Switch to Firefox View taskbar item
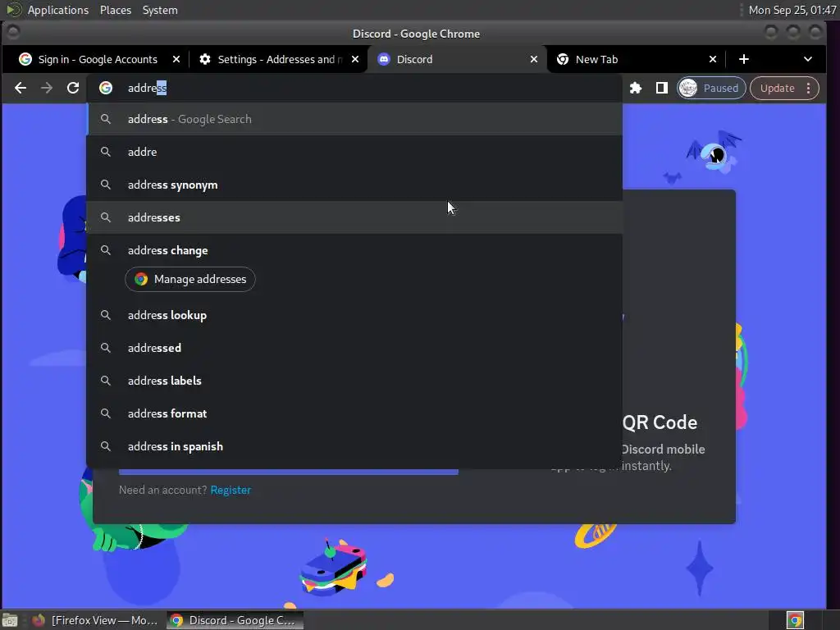The image size is (840, 630). pyautogui.click(x=95, y=620)
